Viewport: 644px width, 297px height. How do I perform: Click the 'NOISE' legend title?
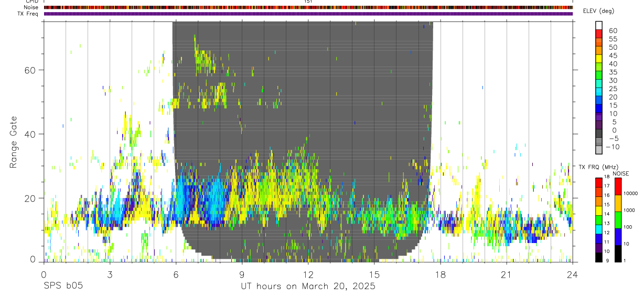click(621, 173)
